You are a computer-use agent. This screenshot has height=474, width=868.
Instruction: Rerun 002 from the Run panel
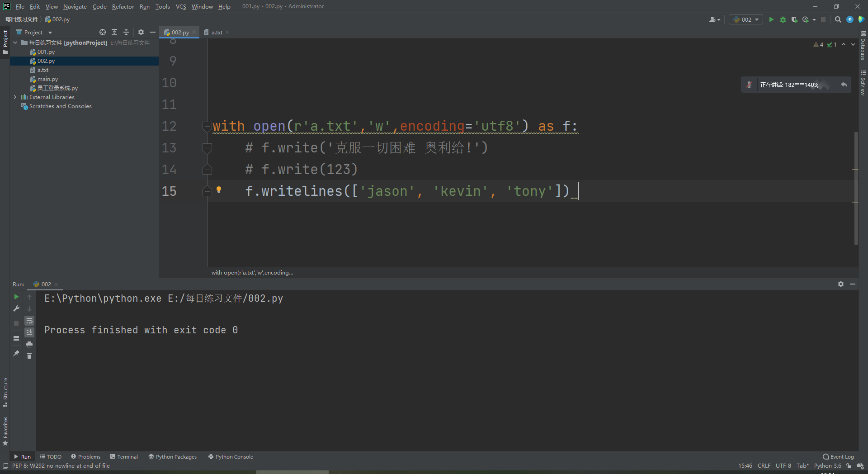[16, 297]
